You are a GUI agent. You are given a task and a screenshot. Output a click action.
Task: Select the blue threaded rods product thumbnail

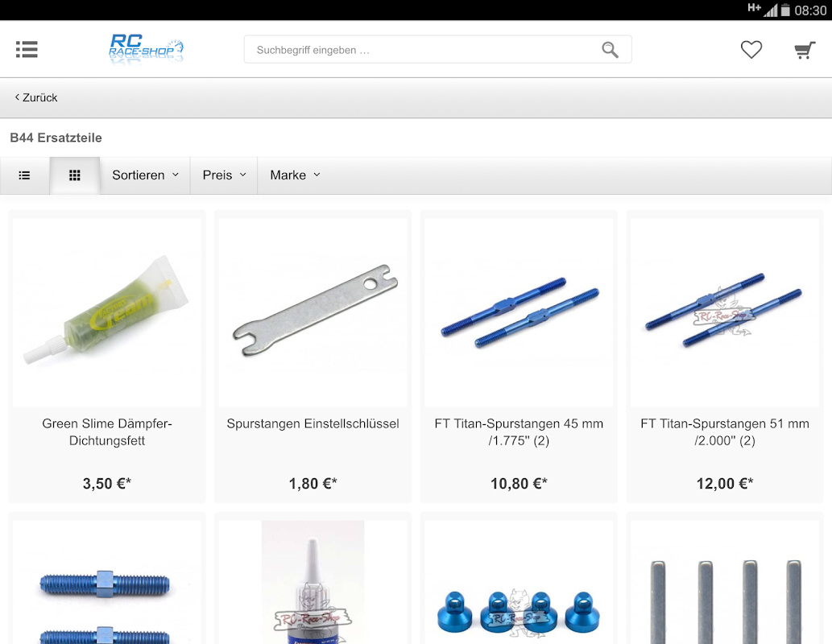(107, 583)
